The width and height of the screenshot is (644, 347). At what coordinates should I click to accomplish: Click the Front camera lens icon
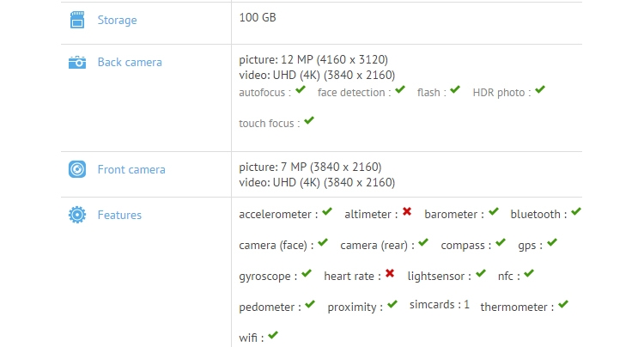pos(77,169)
